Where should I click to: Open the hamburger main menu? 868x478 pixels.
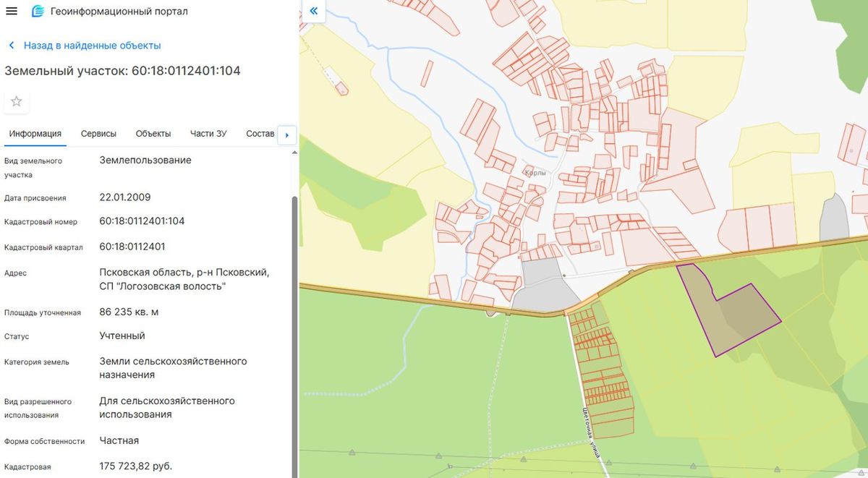(x=12, y=12)
